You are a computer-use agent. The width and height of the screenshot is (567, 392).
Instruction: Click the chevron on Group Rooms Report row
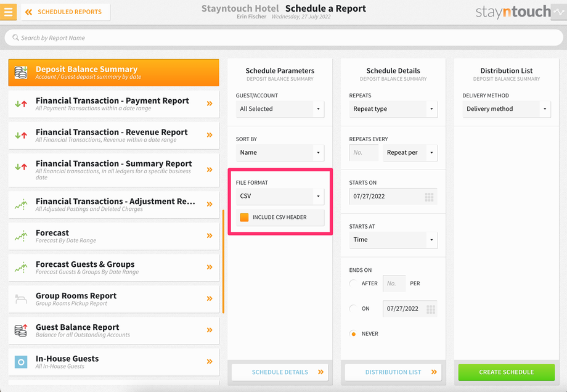210,298
